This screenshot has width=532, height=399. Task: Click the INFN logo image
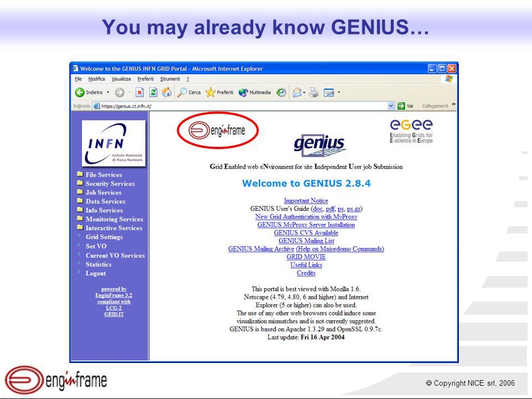(114, 144)
